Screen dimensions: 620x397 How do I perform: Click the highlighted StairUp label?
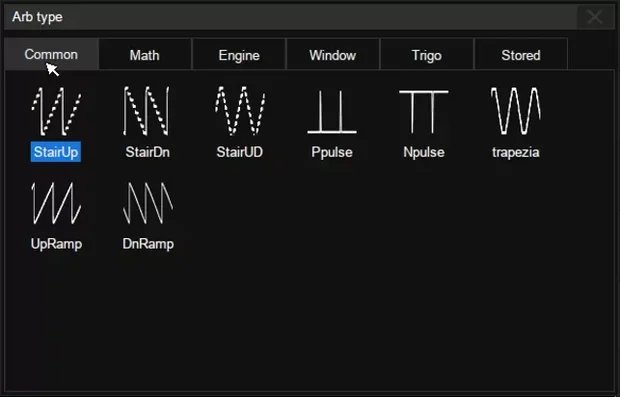click(56, 152)
